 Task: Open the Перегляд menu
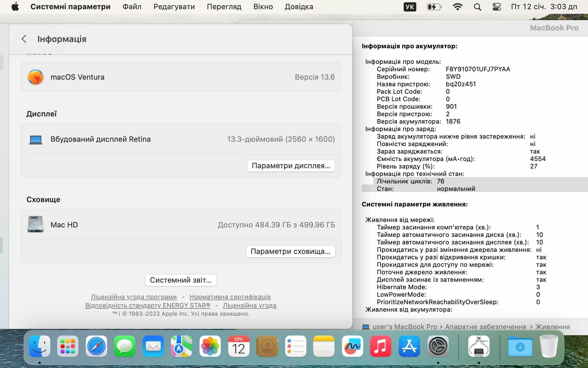224,7
